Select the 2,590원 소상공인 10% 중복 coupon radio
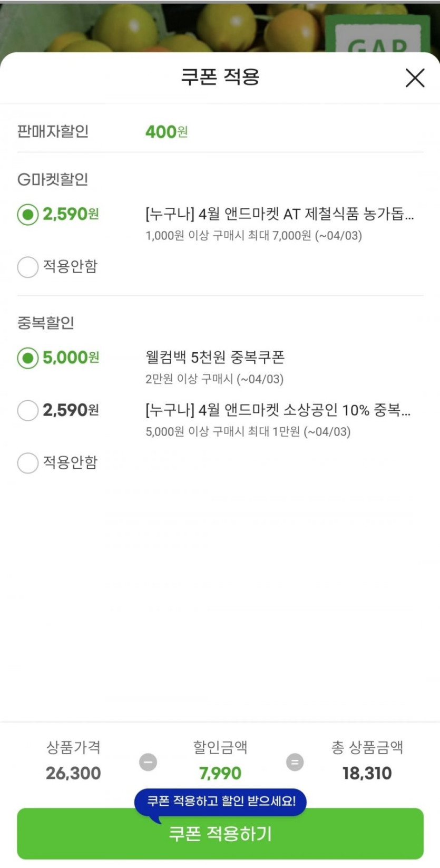Screen dimensions: 440x868 point(28,410)
